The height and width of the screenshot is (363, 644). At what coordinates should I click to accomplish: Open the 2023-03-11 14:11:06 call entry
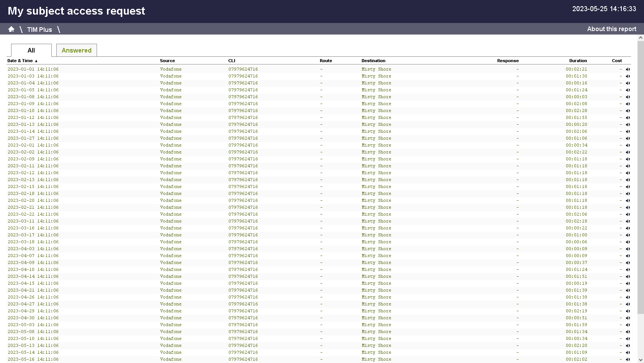pos(33,221)
